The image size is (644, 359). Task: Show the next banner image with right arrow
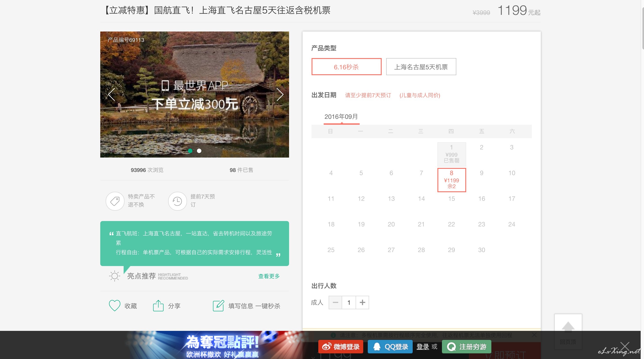pyautogui.click(x=280, y=94)
